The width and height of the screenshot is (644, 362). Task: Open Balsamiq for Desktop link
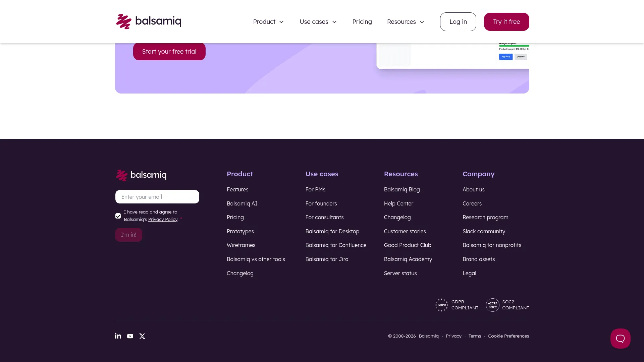click(332, 231)
